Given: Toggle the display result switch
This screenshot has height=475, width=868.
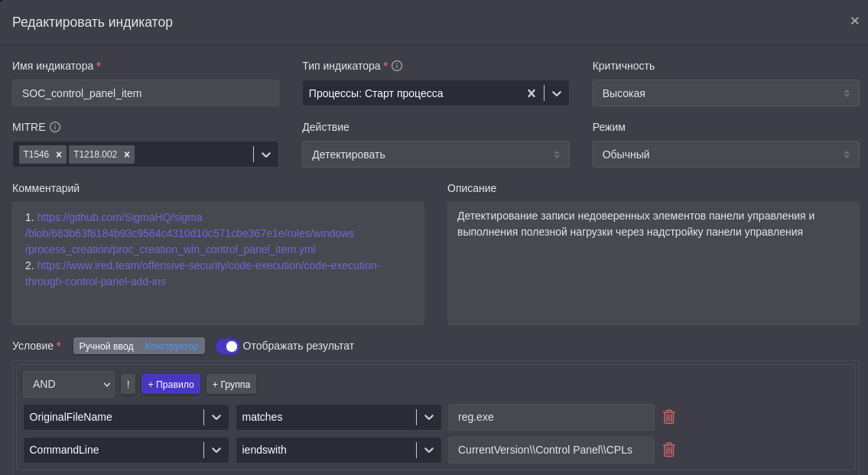Looking at the screenshot, I should (x=228, y=346).
